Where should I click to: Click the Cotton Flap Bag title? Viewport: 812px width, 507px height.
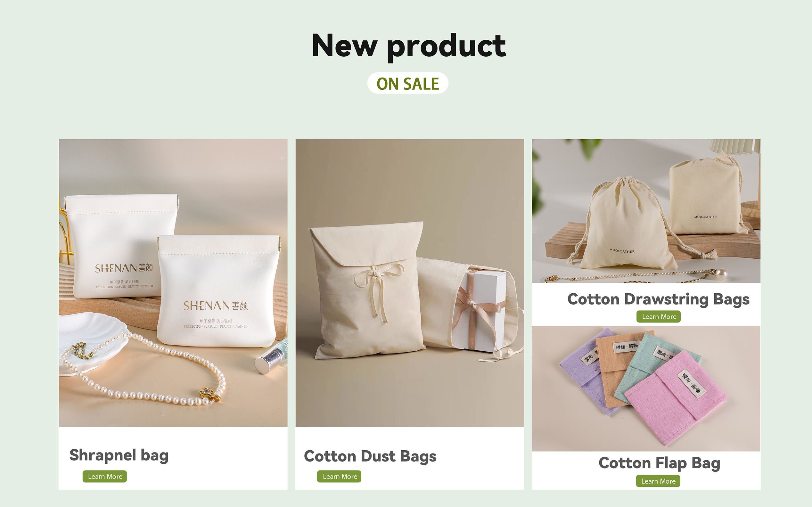[x=660, y=463]
